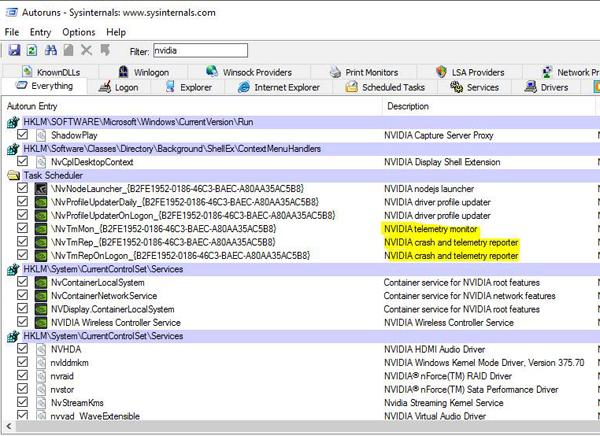Open the Winsock Providers tab
Screen dimensions: 600x436
point(249,72)
